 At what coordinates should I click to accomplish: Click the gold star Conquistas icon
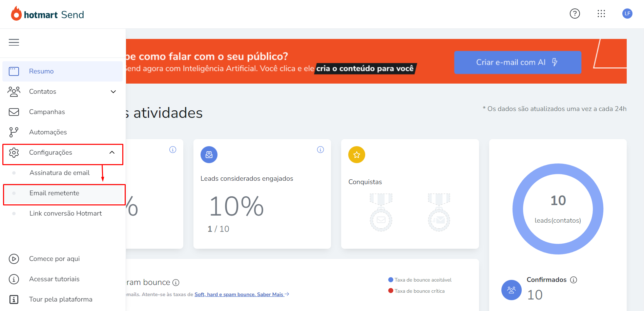coord(357,155)
